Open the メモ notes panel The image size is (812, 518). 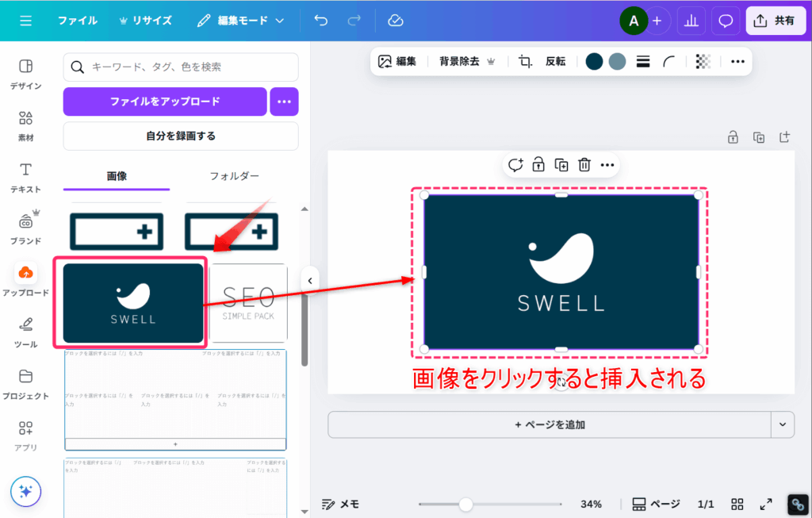(x=340, y=504)
